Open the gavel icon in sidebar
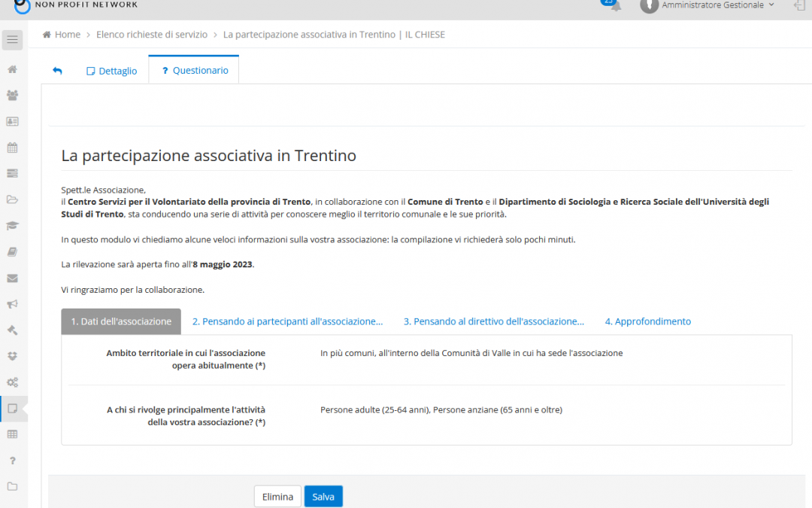Viewport: 812px width, 508px height. pyautogui.click(x=13, y=330)
